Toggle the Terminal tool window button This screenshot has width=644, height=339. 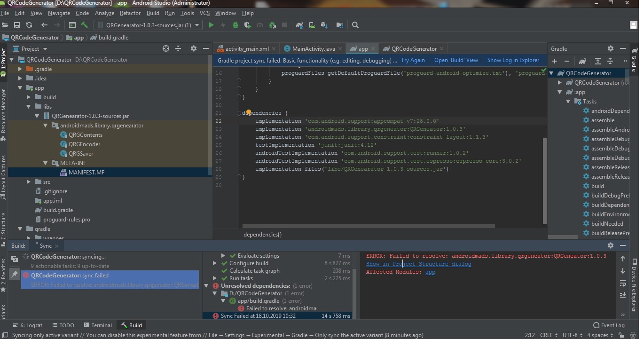pyautogui.click(x=98, y=325)
